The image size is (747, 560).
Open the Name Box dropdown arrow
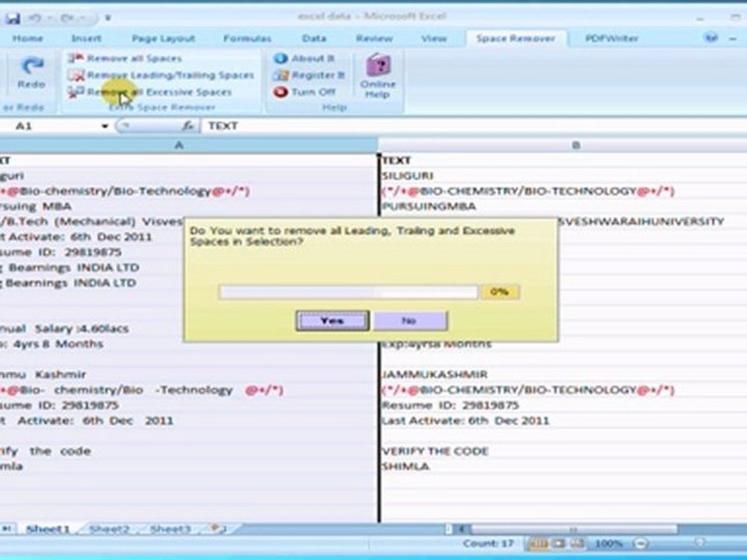click(104, 126)
